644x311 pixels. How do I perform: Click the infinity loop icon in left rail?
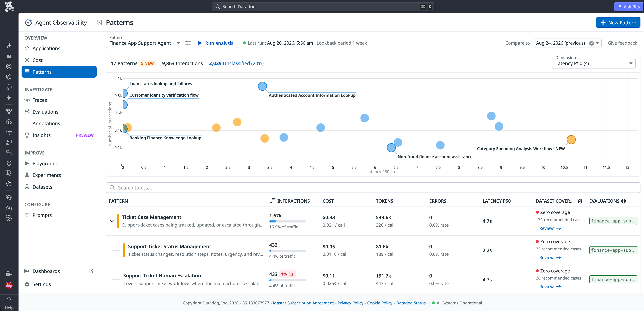point(9,153)
